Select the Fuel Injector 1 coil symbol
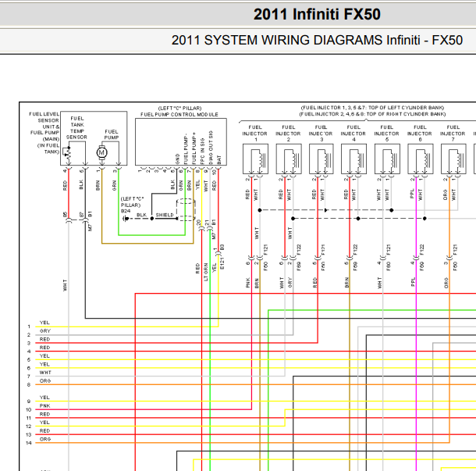The image size is (476, 471). click(262, 159)
